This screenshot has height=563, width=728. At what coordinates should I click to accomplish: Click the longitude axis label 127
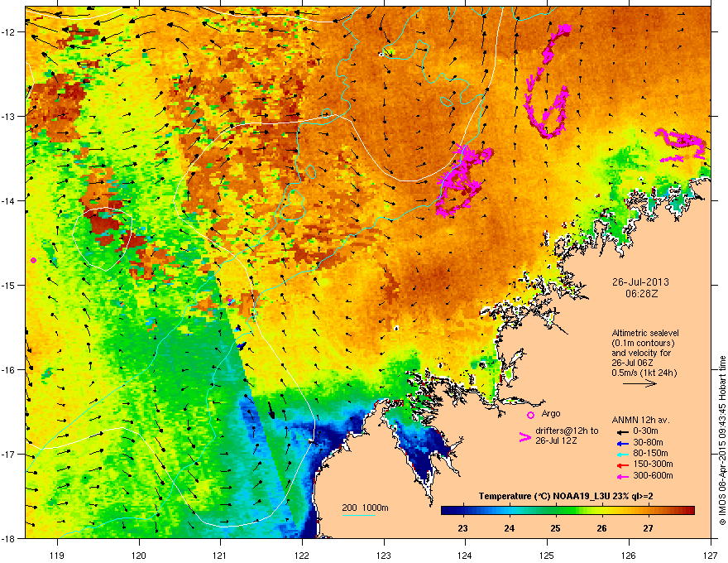711,555
